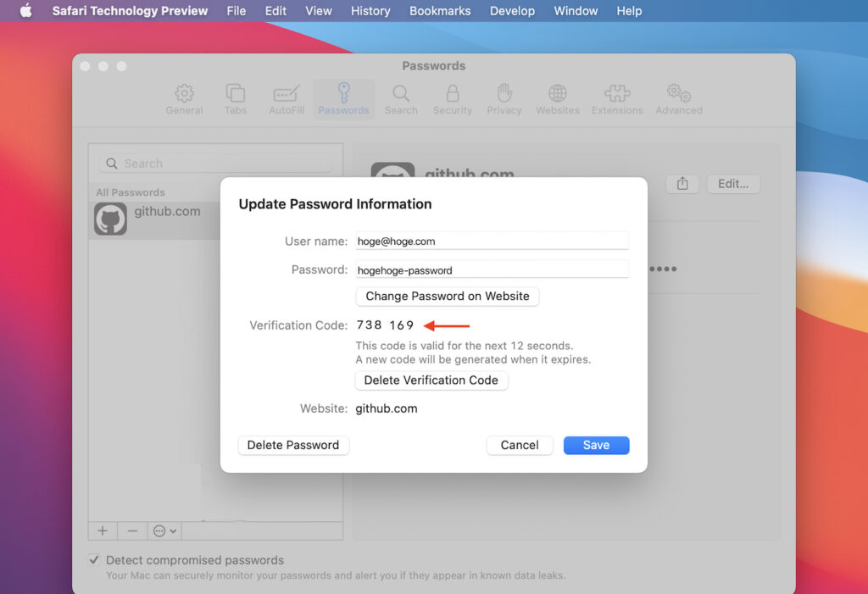Click the share icon button
This screenshot has width=868, height=594.
pyautogui.click(x=682, y=184)
